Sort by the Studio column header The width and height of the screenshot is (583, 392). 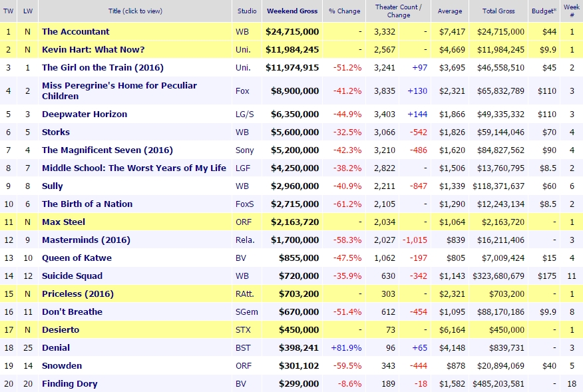coord(247,11)
